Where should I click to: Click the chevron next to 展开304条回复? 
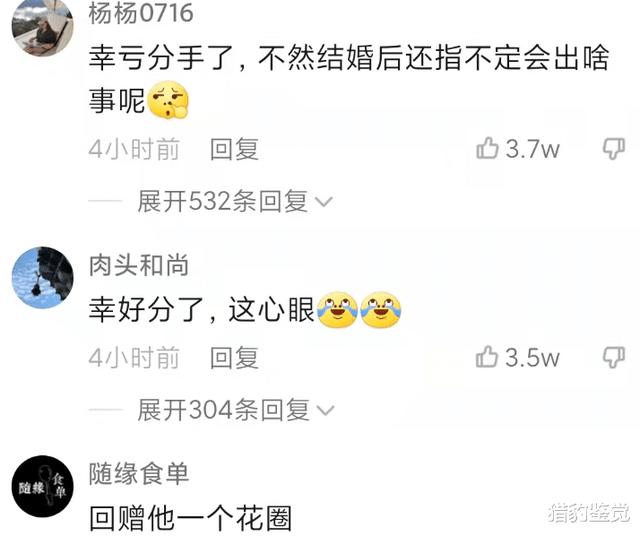325,411
